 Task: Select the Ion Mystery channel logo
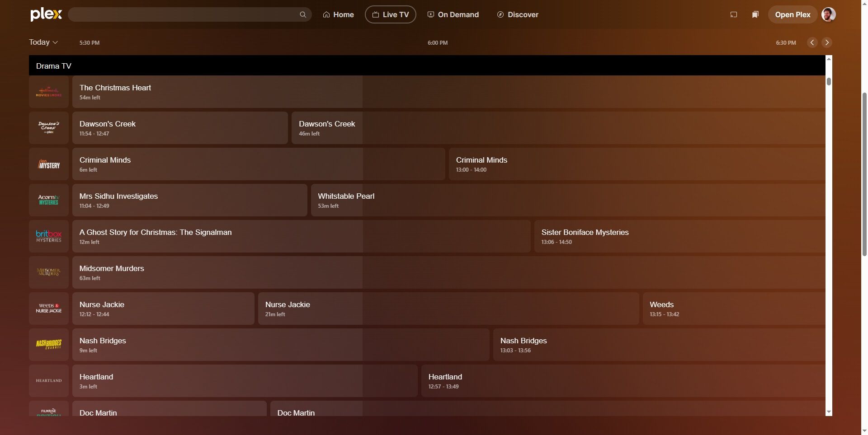click(x=49, y=164)
